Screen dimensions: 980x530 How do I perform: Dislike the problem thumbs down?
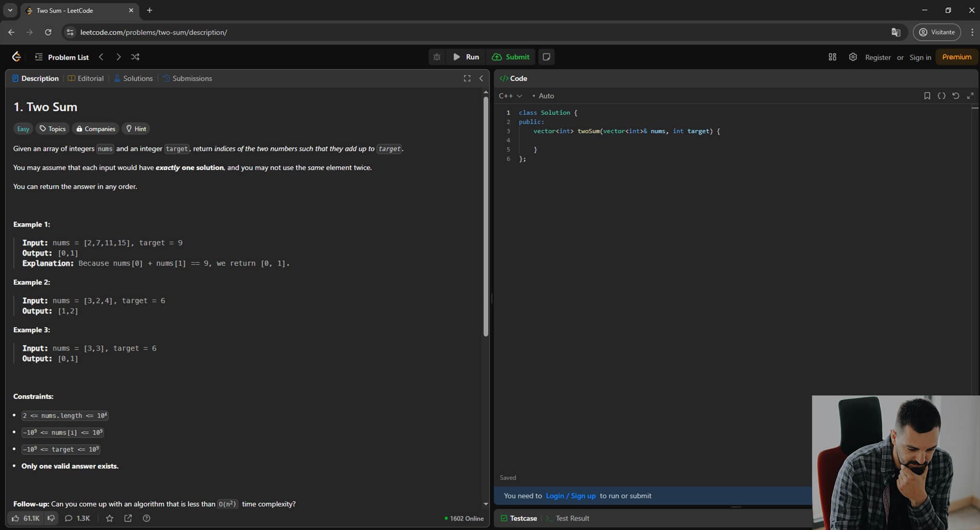51,518
